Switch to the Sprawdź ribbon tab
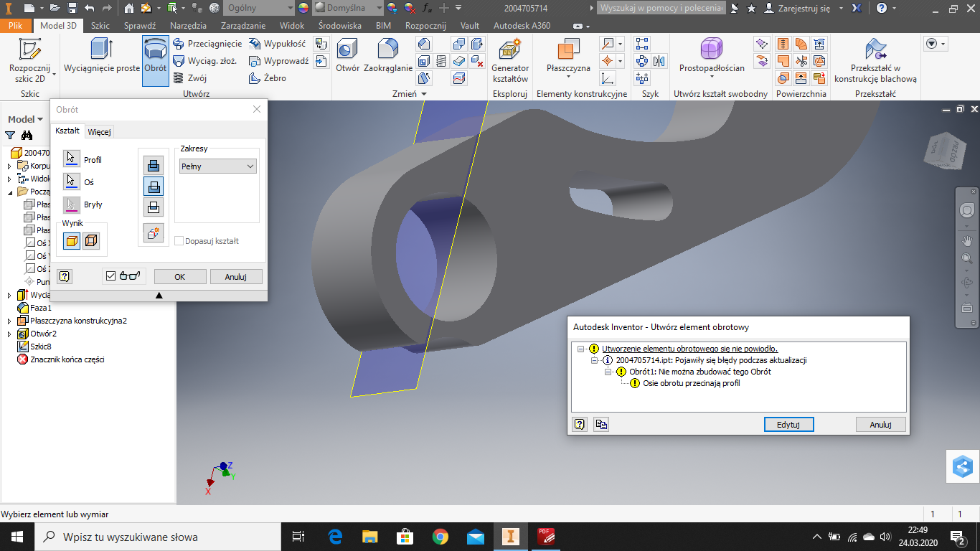This screenshot has height=551, width=980. pyautogui.click(x=140, y=25)
